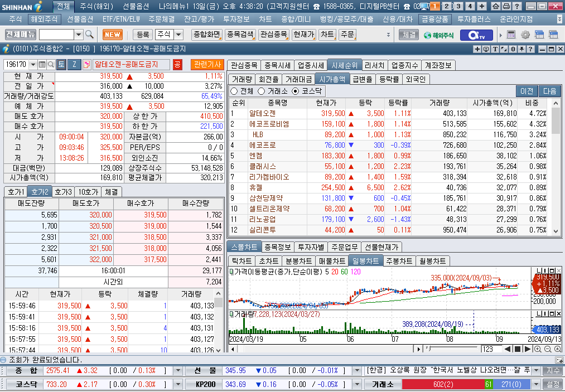This screenshot has width=565, height=392.
Task: Toggle price moving average indicator box on chart
Action: click(231, 272)
